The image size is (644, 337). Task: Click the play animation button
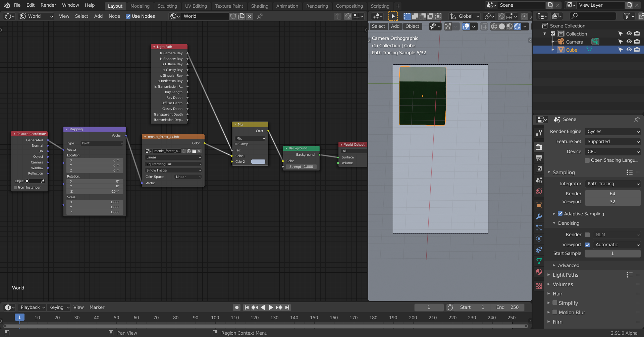[271, 307]
